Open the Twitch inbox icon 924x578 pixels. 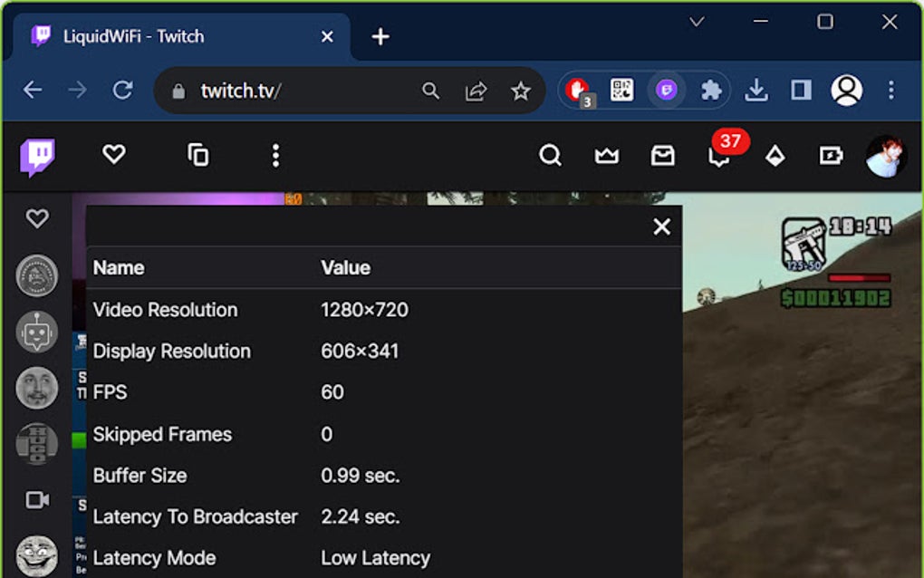(662, 156)
